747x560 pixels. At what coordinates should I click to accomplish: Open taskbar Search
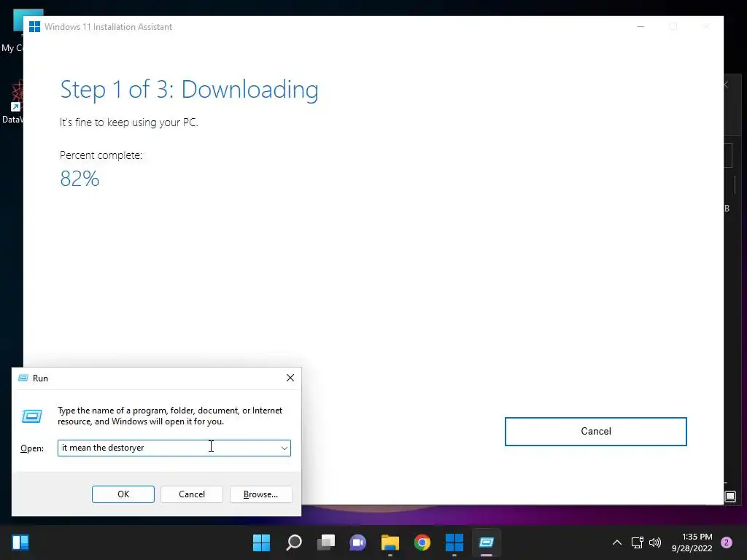pos(294,542)
